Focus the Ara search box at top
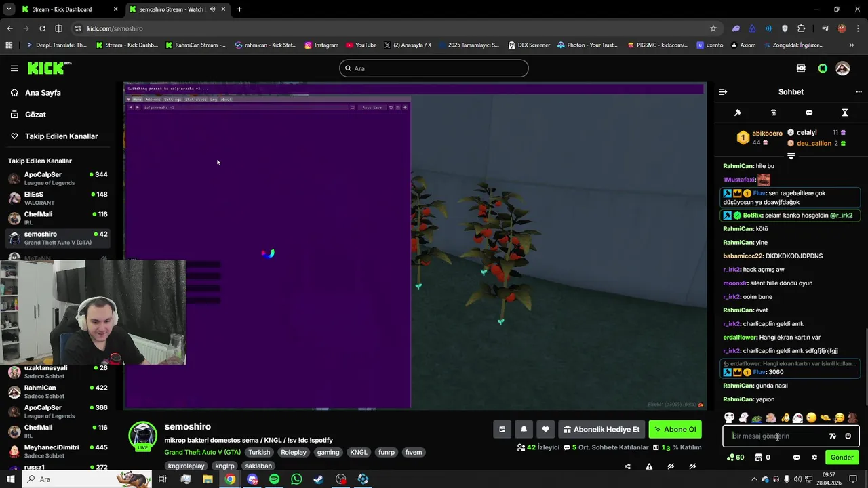Screen dimensions: 868x488 [434, 68]
